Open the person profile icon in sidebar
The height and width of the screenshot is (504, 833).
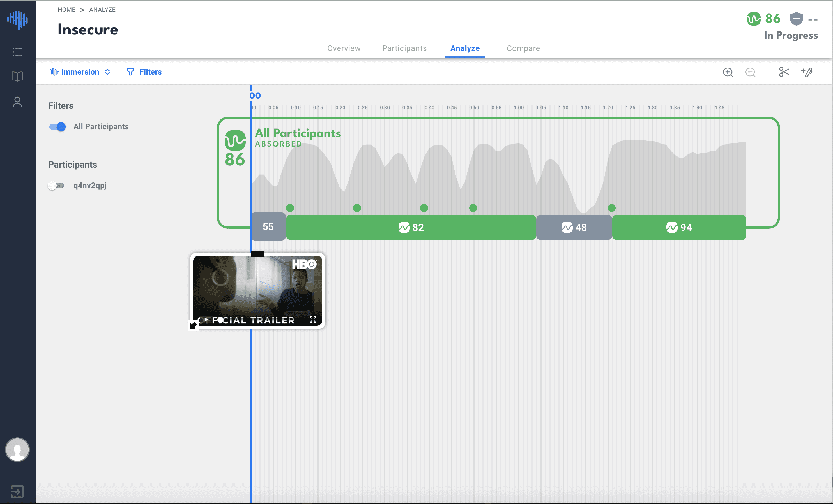17,102
